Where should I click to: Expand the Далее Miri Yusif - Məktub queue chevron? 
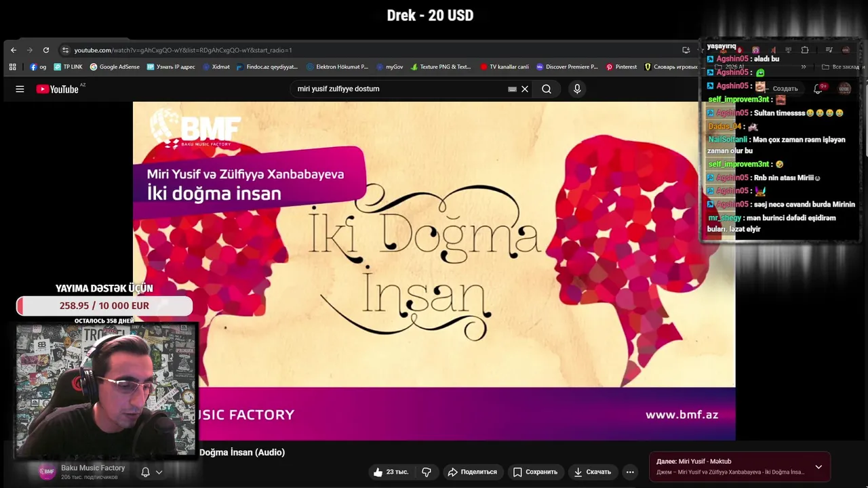point(818,467)
